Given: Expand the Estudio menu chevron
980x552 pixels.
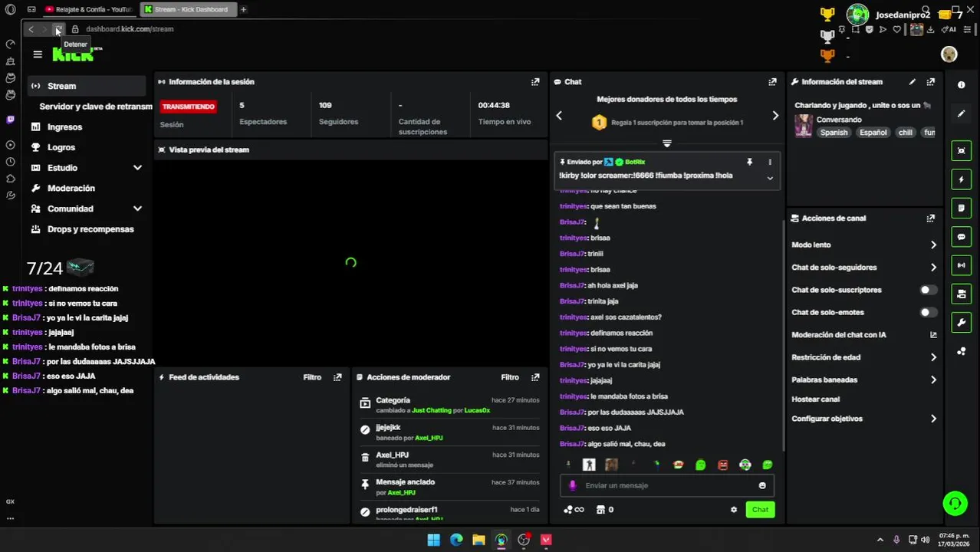Looking at the screenshot, I should [x=137, y=168].
